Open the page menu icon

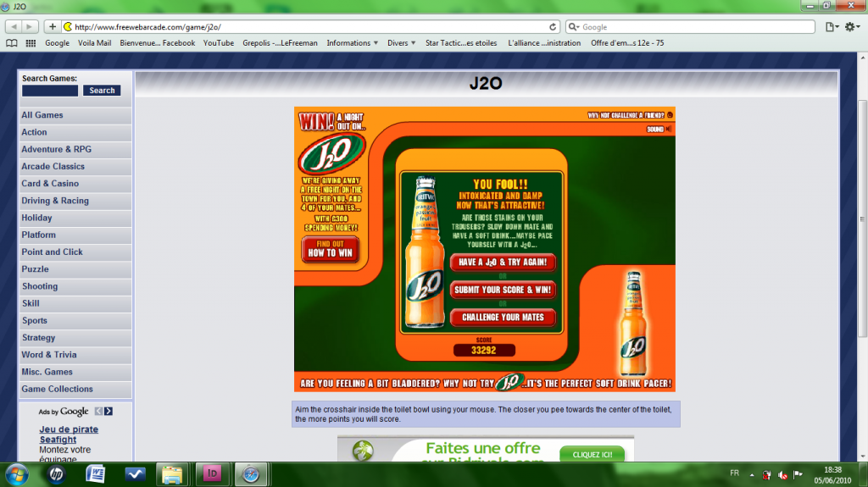pos(832,26)
